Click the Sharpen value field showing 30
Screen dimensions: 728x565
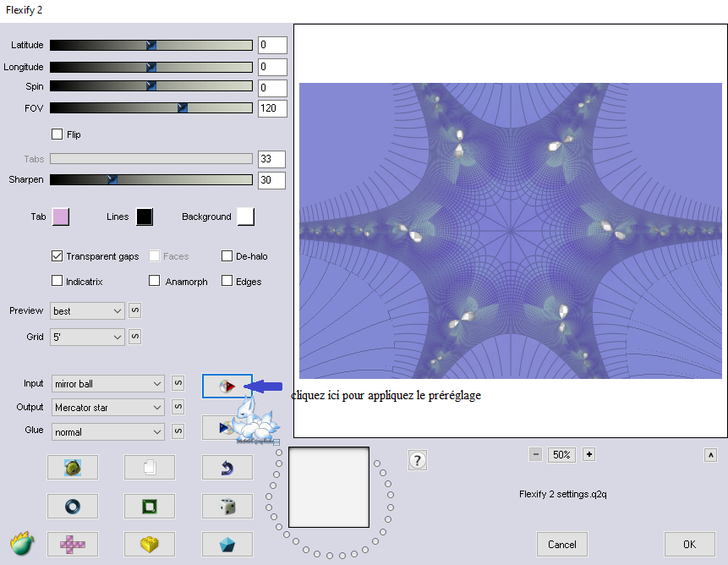(x=271, y=179)
